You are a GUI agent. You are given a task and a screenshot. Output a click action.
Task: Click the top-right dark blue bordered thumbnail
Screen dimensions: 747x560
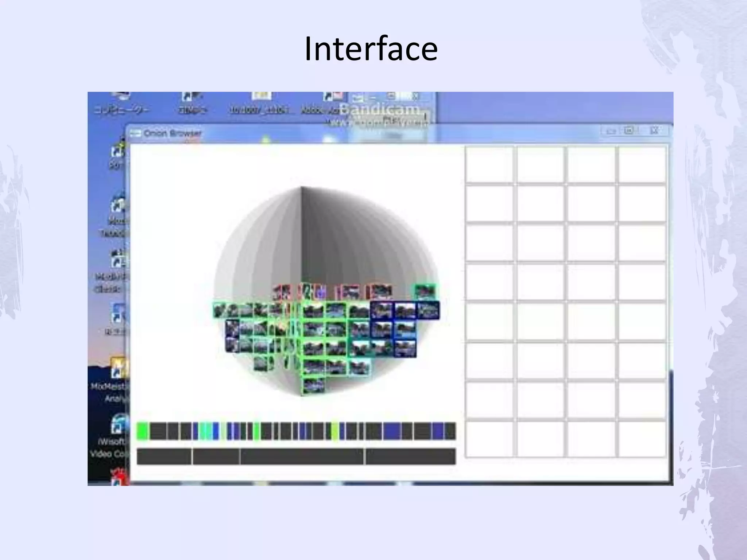pyautogui.click(x=428, y=310)
